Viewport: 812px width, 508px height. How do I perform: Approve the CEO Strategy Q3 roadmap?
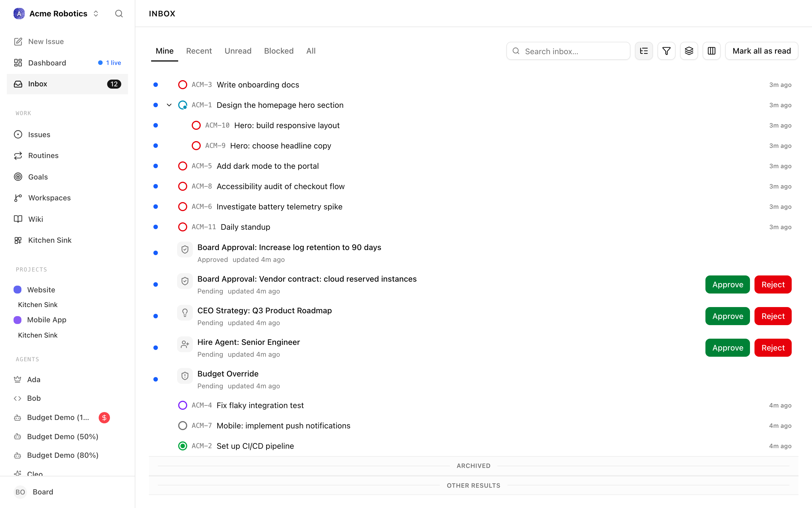[x=727, y=316]
